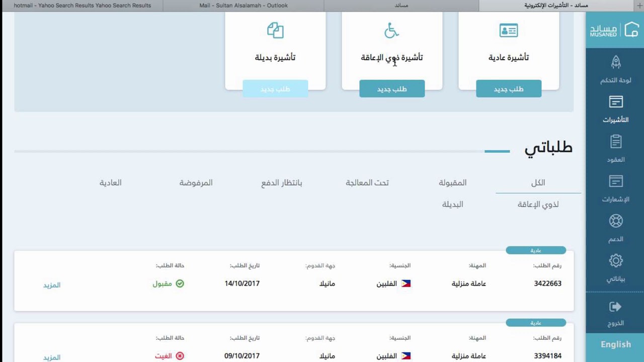Select the لذوي الإعاقة filter tab
Viewport: 644px width, 362px height.
pyautogui.click(x=538, y=204)
